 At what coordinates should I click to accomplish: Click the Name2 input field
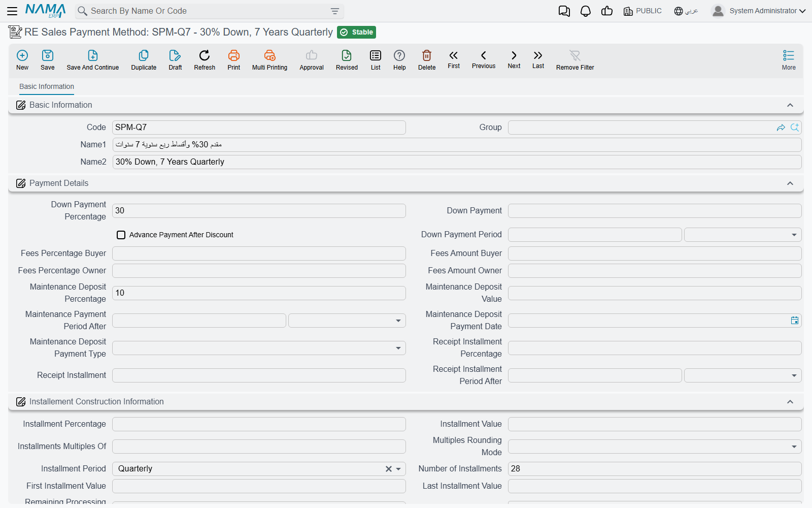tap(457, 162)
